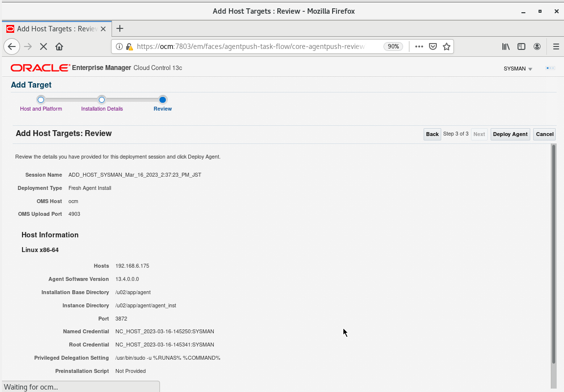Open the SYSMAN user dropdown menu

tap(518, 69)
